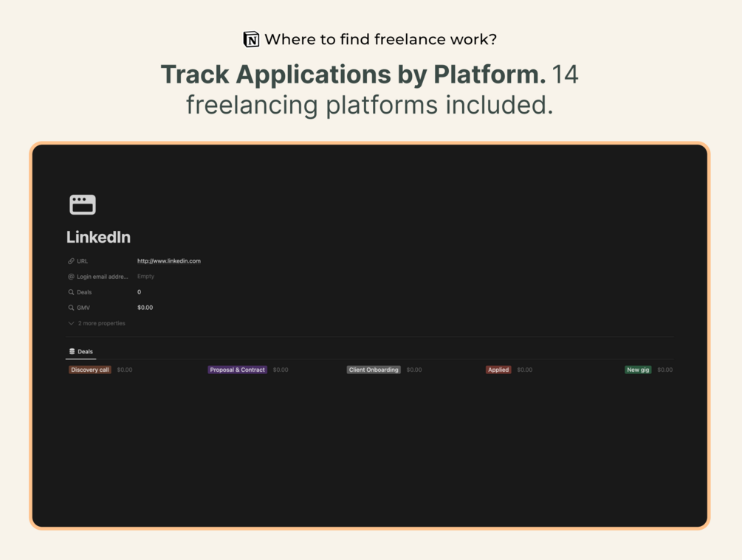Click the Notion logo in the header
The height and width of the screenshot is (560, 742).
pos(251,39)
